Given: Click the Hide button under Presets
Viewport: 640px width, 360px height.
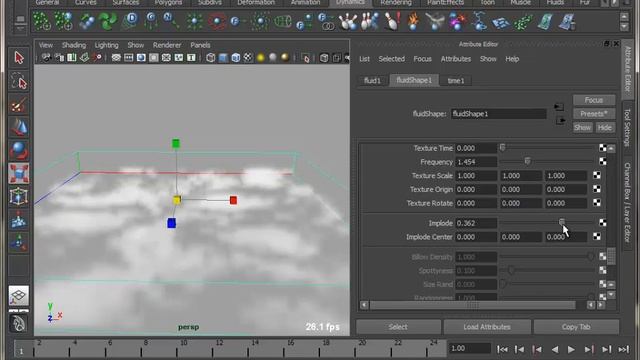Looking at the screenshot, I should tap(604, 128).
